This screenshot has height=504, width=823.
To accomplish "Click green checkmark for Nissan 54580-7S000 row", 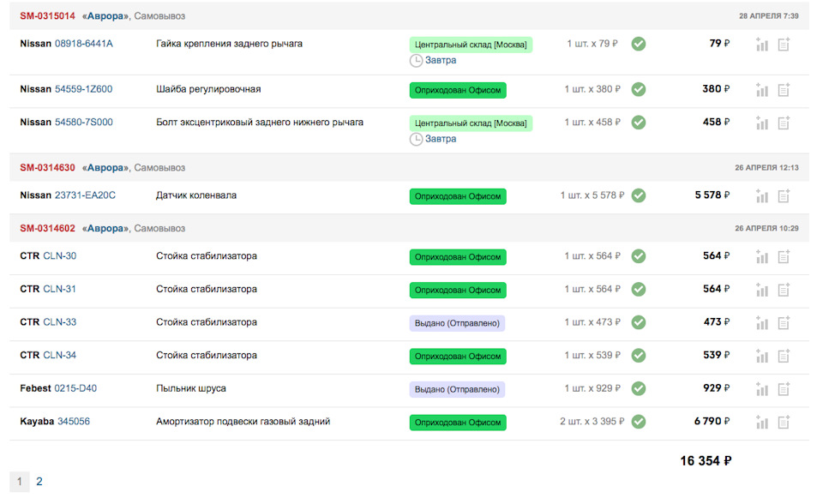I will tap(639, 123).
